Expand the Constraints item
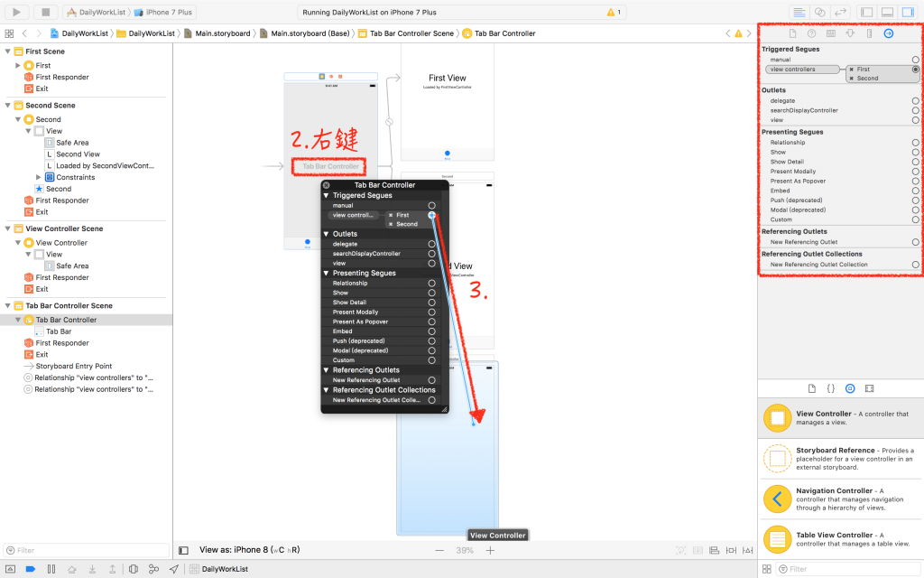Screen dimensions: 924x578 [x=38, y=177]
